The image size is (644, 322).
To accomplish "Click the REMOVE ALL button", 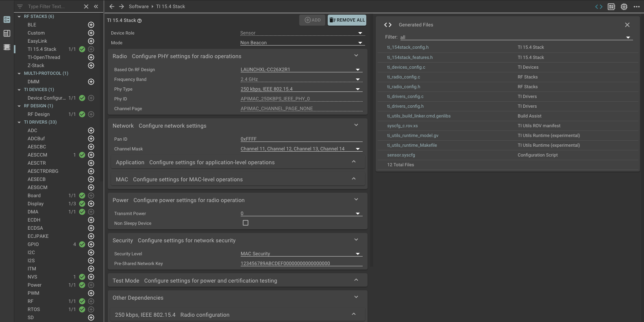I will tap(347, 20).
